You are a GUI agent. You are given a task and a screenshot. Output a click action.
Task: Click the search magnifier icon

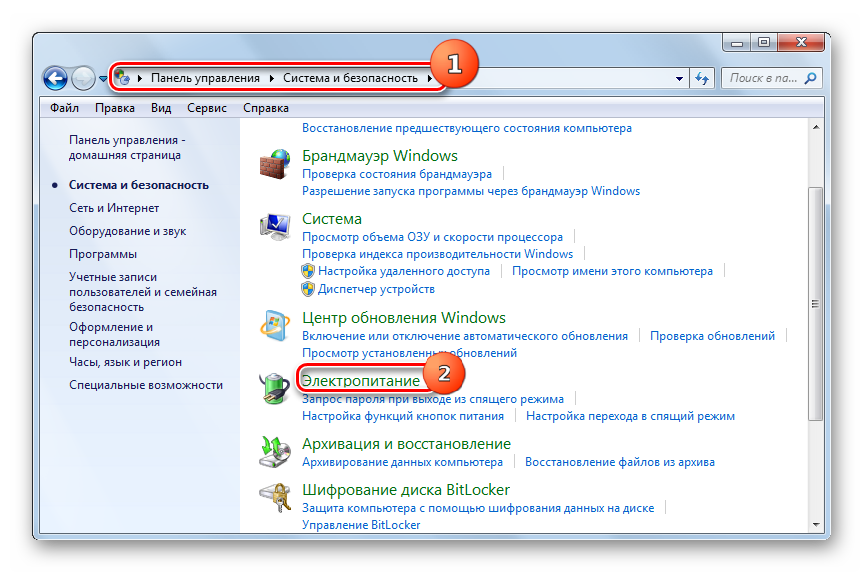click(811, 78)
